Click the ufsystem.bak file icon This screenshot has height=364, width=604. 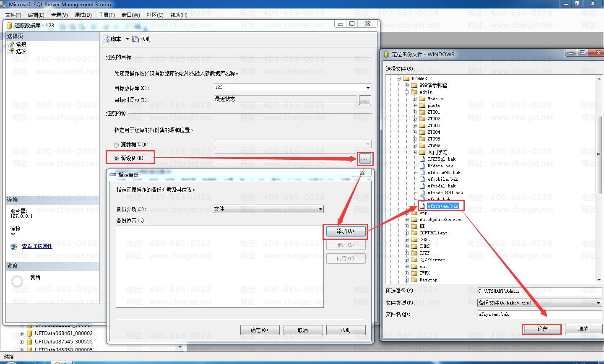(x=422, y=206)
